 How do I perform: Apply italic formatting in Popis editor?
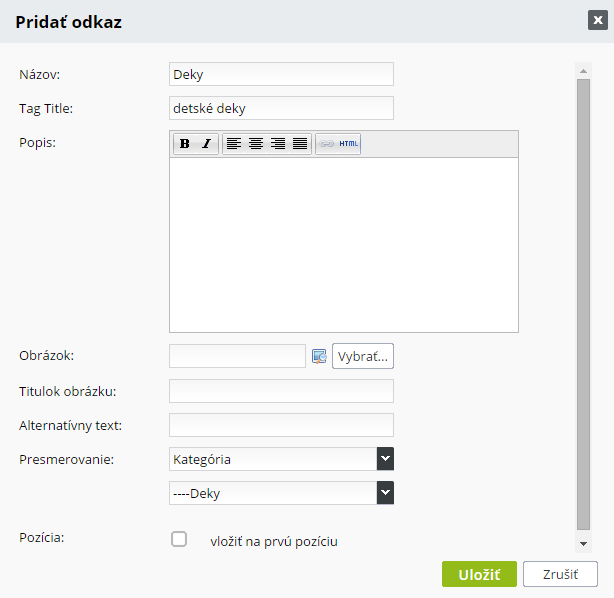206,144
